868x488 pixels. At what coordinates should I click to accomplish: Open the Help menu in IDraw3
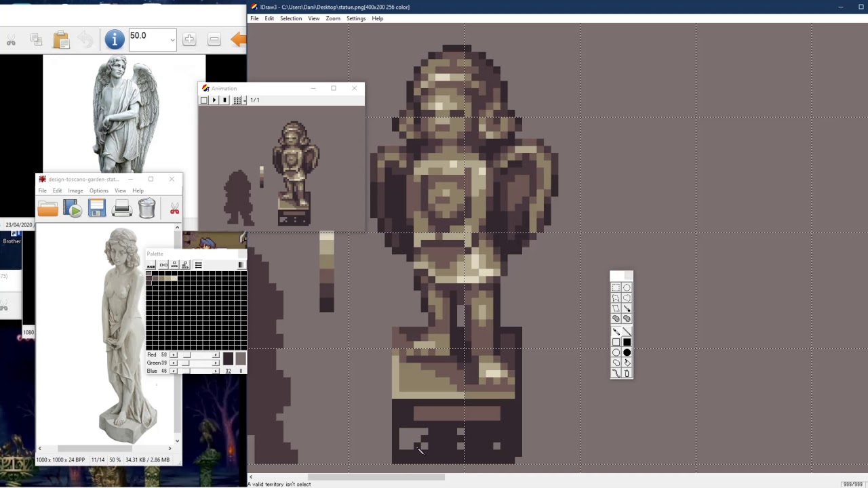pos(377,18)
